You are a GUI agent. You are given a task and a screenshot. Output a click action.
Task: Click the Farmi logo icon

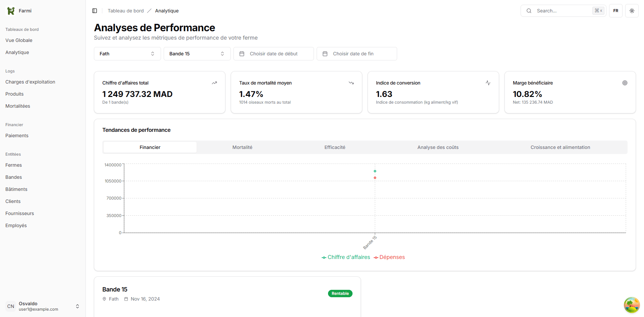10,10
